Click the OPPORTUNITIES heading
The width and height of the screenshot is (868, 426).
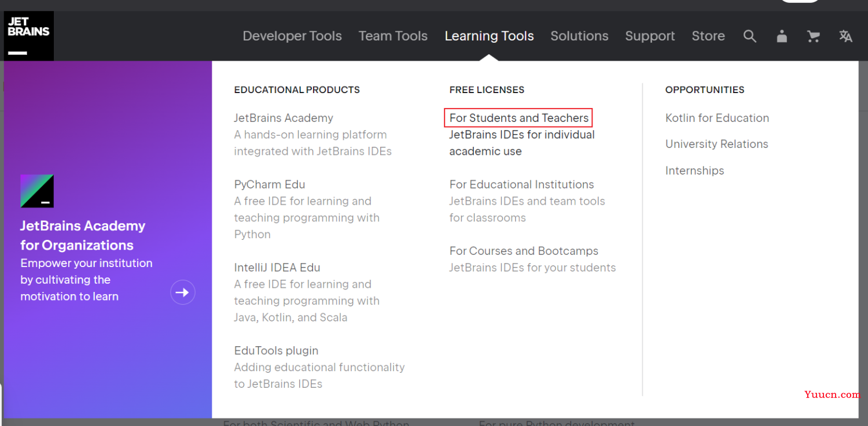[705, 90]
